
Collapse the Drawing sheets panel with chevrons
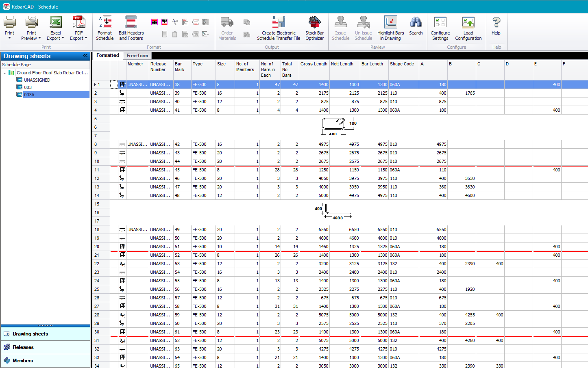click(85, 56)
